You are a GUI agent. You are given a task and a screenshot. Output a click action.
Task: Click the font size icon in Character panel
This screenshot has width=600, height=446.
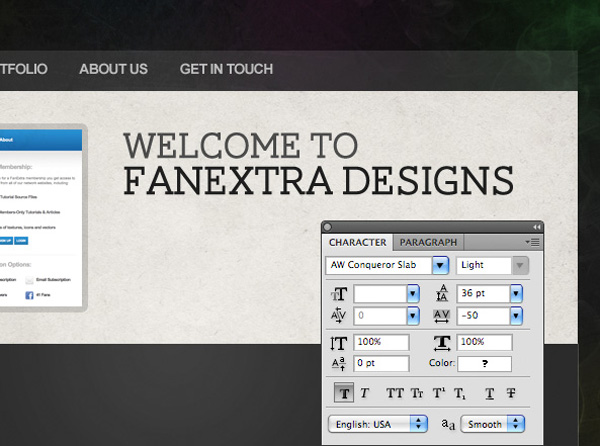(339, 294)
